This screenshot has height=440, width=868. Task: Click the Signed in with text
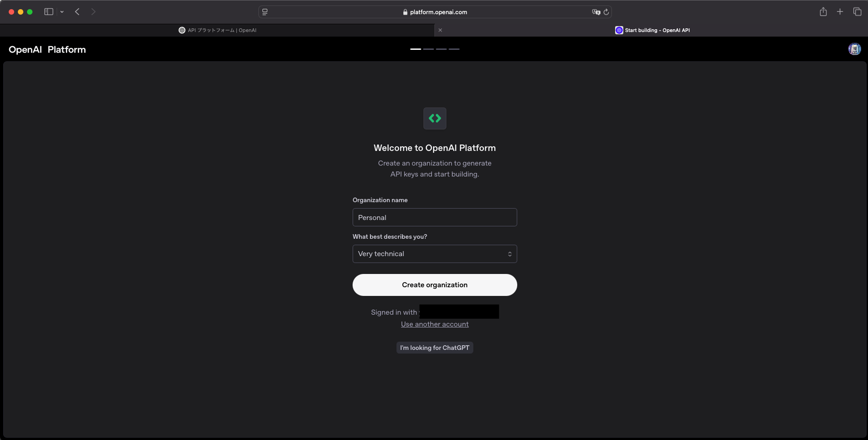pyautogui.click(x=394, y=312)
